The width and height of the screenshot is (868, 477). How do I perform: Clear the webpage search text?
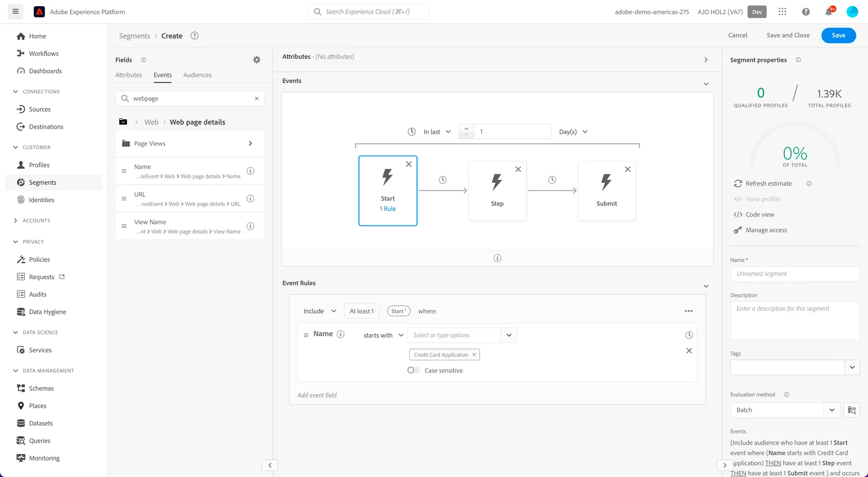pos(257,98)
